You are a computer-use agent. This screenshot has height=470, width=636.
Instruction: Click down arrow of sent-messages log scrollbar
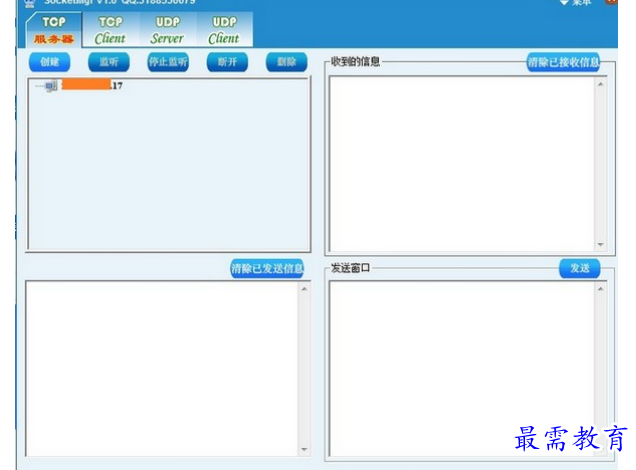305,449
